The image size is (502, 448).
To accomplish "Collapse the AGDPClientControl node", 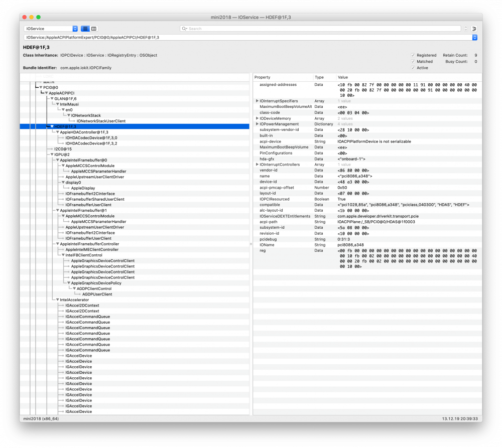I will (74, 288).
